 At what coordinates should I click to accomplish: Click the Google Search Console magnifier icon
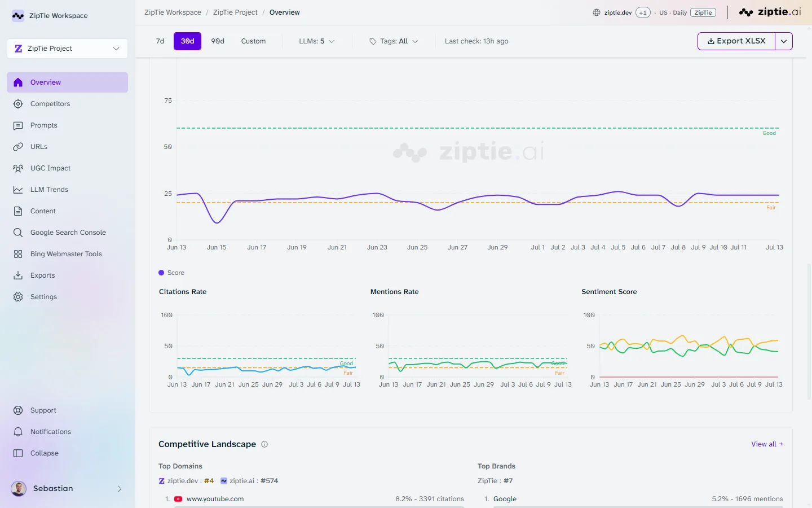[x=18, y=233]
